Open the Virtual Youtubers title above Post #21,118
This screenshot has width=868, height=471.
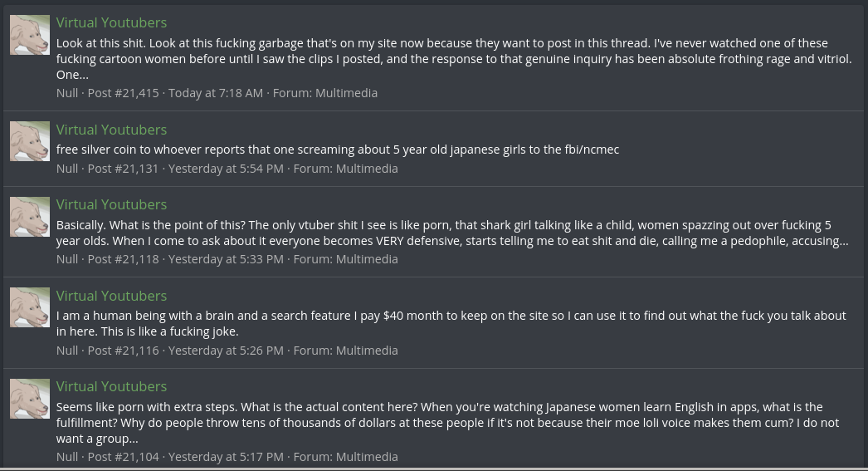pyautogui.click(x=111, y=204)
